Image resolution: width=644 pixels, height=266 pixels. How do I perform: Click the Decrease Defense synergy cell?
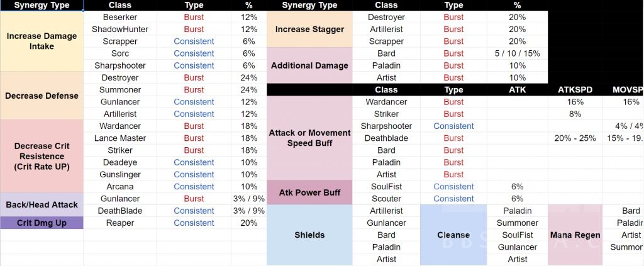click(x=42, y=96)
